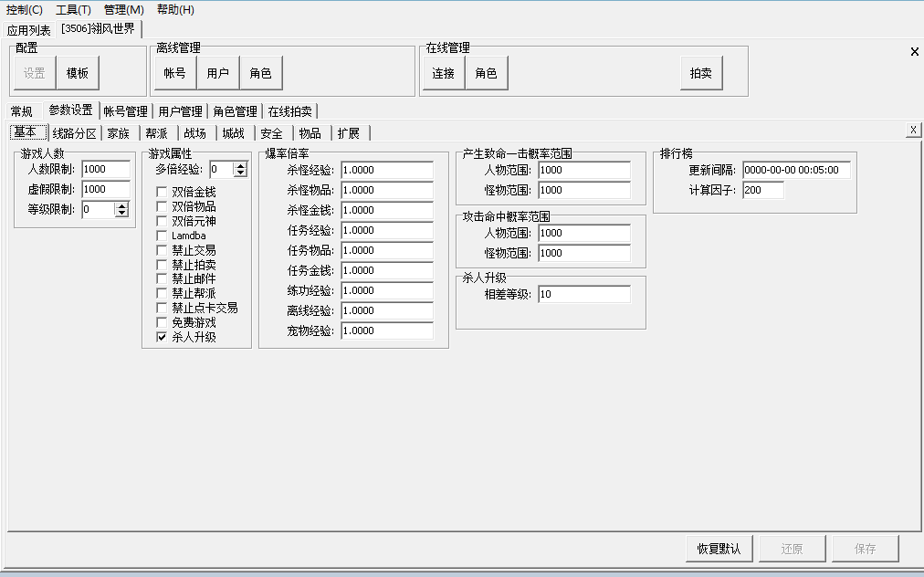Image resolution: width=924 pixels, height=577 pixels.
Task: Enable the 双倍物品 checkbox
Action: point(162,206)
